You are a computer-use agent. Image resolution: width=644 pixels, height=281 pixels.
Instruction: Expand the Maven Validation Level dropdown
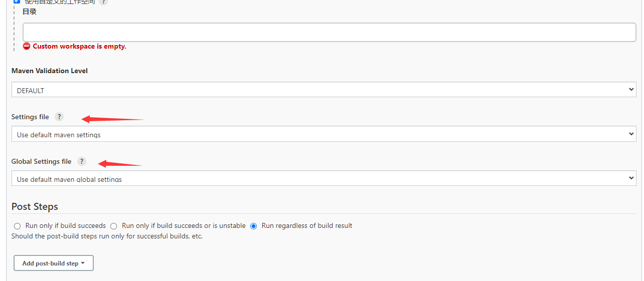pyautogui.click(x=324, y=90)
